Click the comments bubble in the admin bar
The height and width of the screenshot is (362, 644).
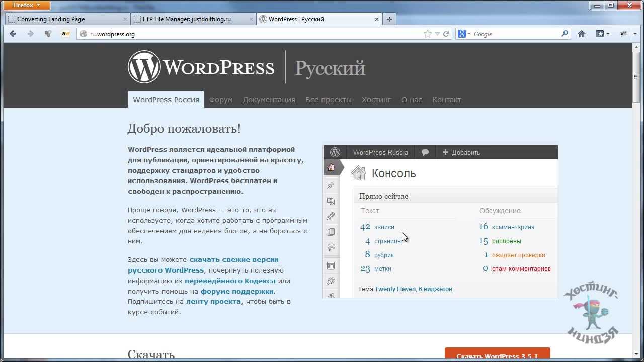[425, 152]
